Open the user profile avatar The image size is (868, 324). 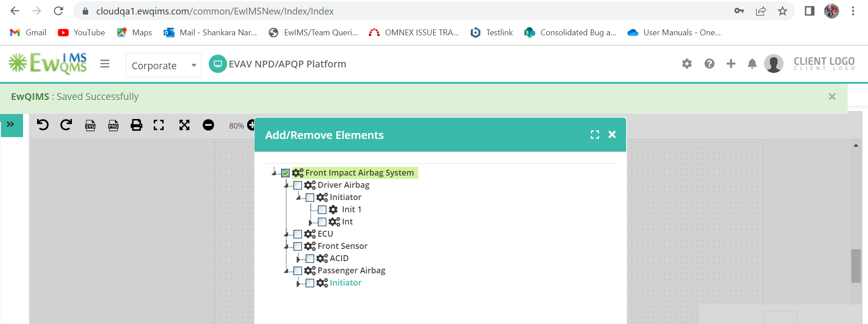click(x=774, y=64)
